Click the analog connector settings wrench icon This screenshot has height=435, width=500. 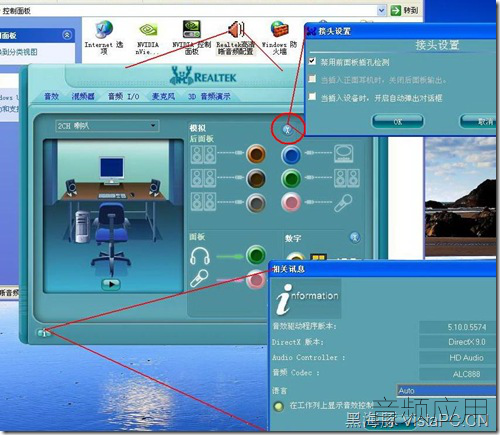click(x=288, y=129)
